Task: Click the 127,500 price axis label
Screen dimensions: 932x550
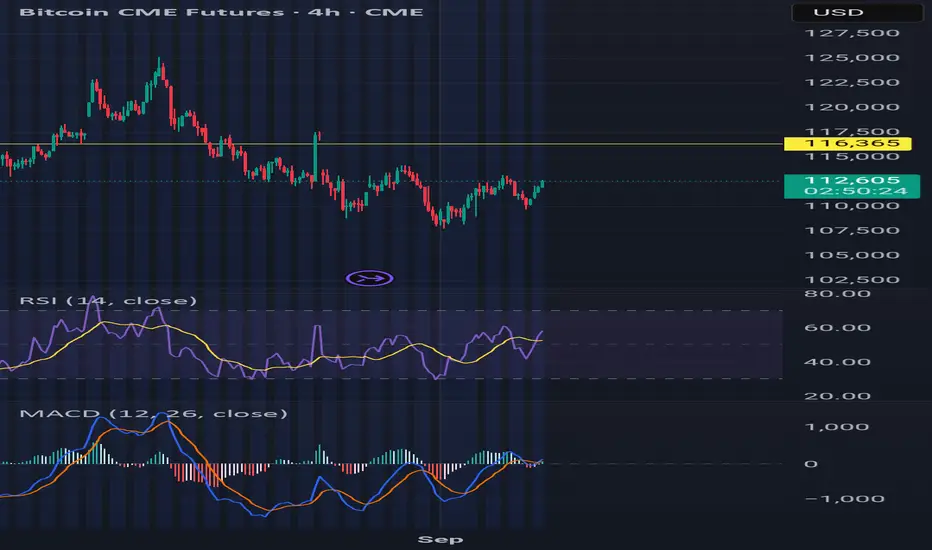Action: click(x=852, y=33)
